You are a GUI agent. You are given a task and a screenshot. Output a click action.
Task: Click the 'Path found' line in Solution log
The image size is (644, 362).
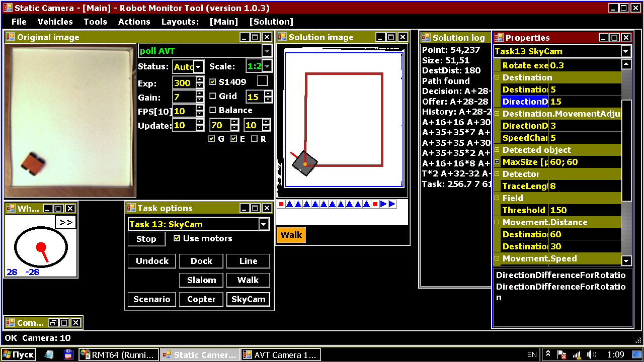tap(446, 81)
